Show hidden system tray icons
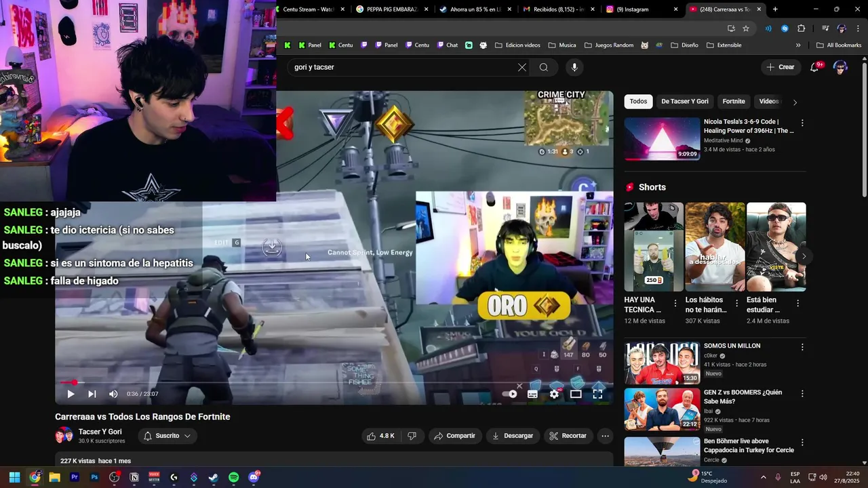The height and width of the screenshot is (488, 868). (763, 477)
